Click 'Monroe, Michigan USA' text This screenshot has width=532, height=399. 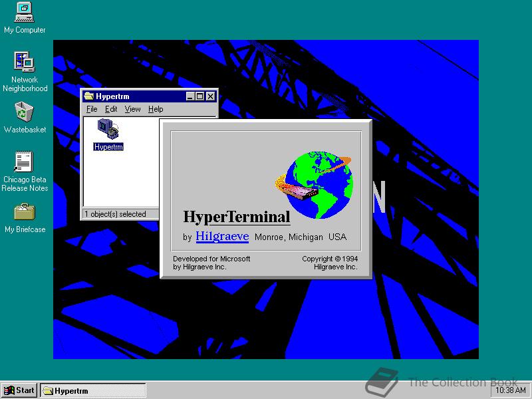[301, 237]
